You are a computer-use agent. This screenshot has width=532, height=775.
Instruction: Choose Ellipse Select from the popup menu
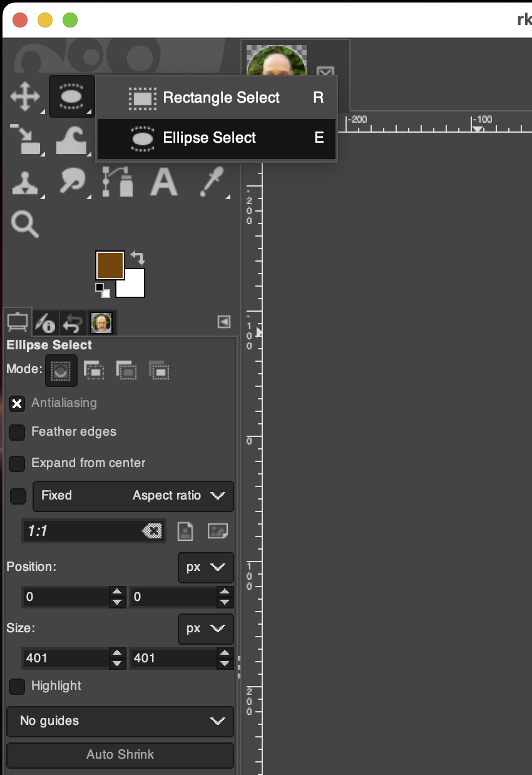coord(209,138)
